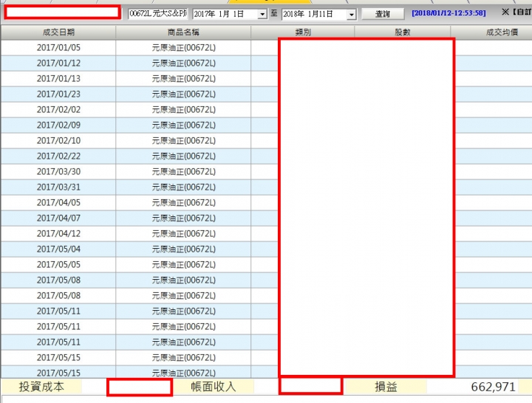Viewport: 532px width, 403px height.
Task: Open the end date dropdown arrow
Action: tap(352, 14)
